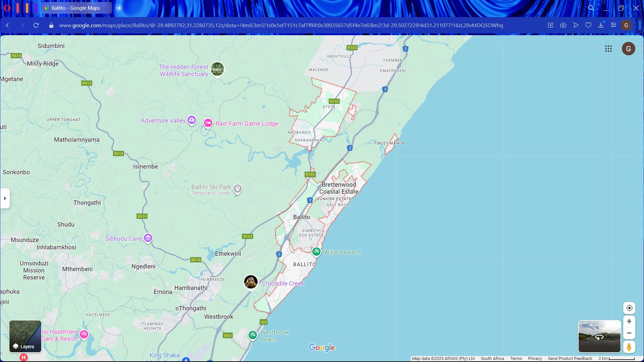Select the Ballito - Google Maps tab
The height and width of the screenshot is (362, 644).
77,8
